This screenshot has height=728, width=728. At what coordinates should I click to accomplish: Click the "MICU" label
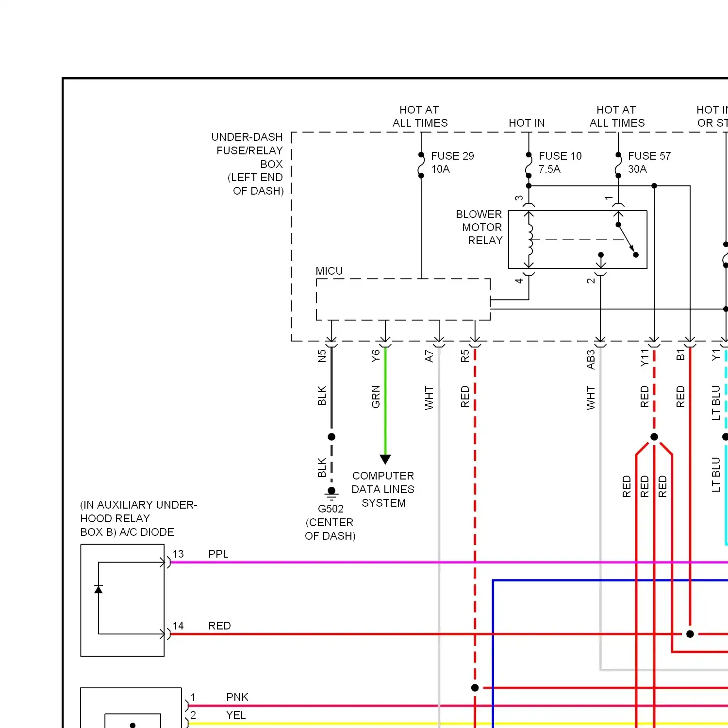[329, 271]
